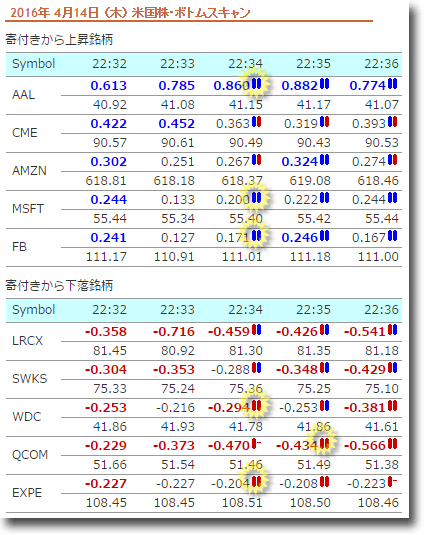
Task: Click the blue-red bar icon beside CME 0.363
Action: click(x=256, y=122)
